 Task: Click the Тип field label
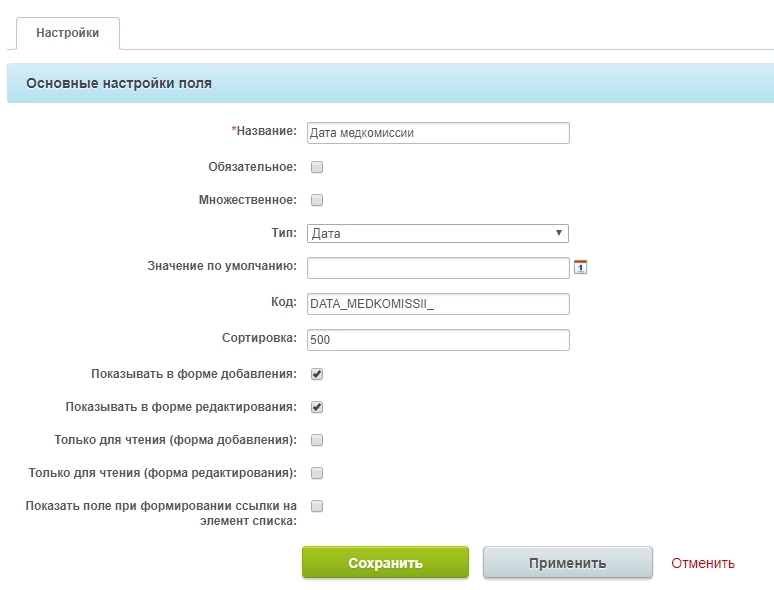tap(285, 233)
